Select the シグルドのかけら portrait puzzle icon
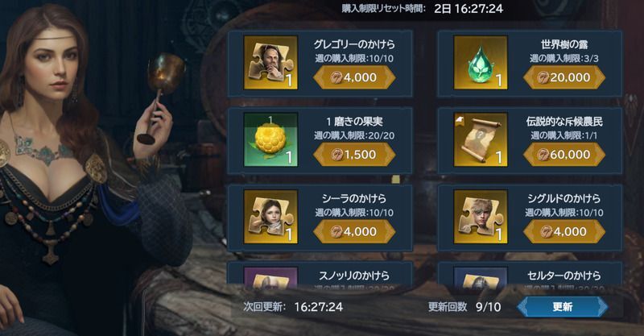This screenshot has width=644, height=336. click(x=481, y=217)
